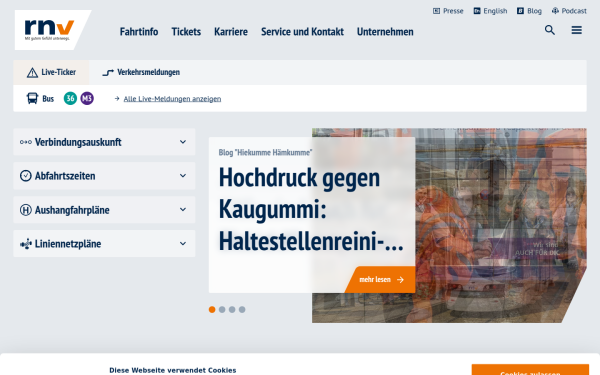
Task: Click the Abfahrtszeiten clock icon
Action: pos(26,176)
